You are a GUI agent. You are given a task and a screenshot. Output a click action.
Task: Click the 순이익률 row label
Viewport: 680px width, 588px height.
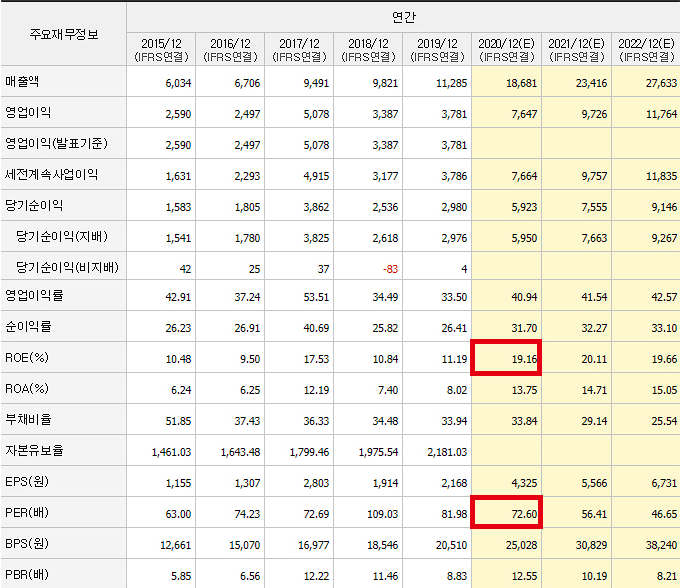click(28, 327)
